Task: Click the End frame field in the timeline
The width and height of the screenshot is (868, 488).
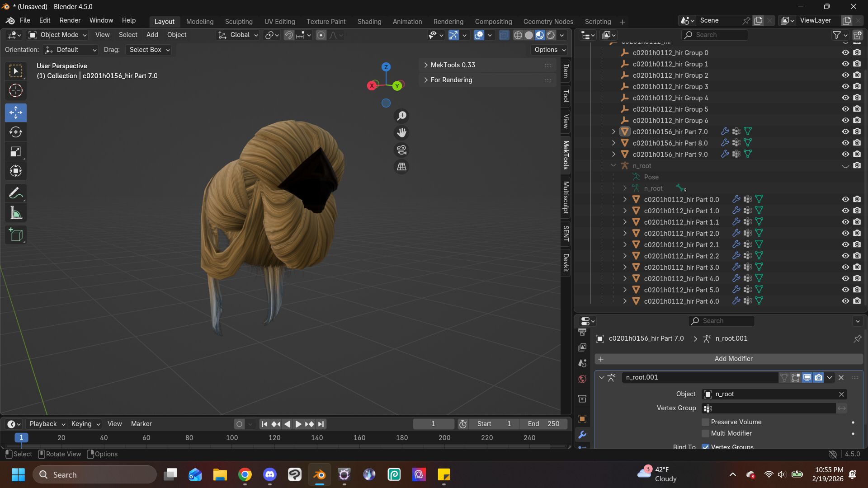Action: (x=543, y=424)
